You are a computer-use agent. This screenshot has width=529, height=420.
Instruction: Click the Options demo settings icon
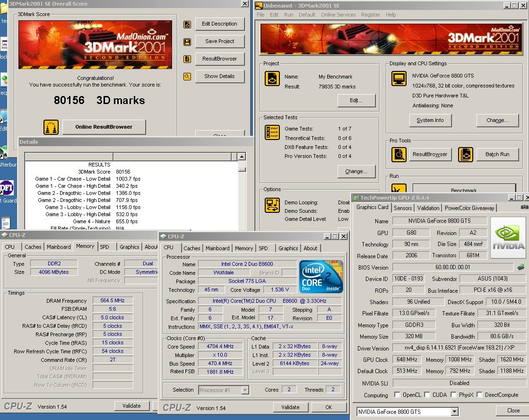(272, 205)
